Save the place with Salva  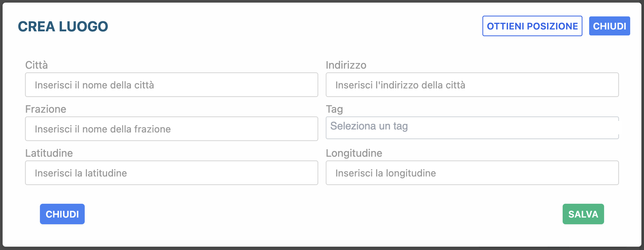[583, 214]
